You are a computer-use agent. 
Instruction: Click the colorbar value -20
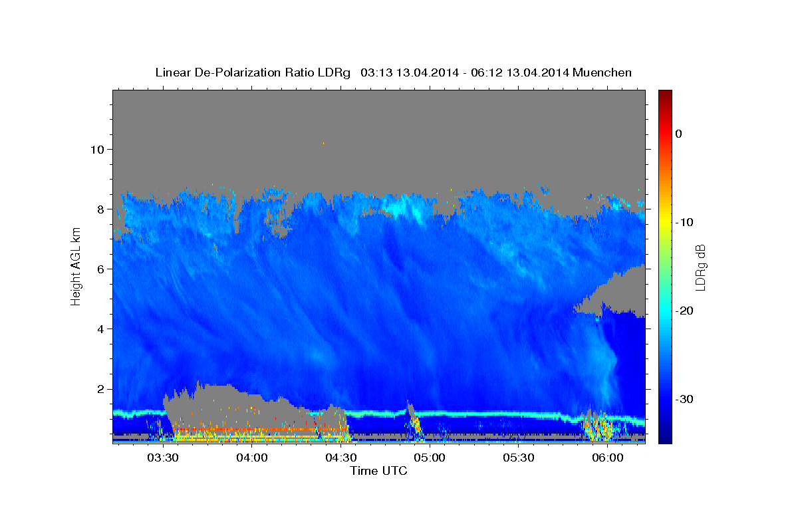684,311
